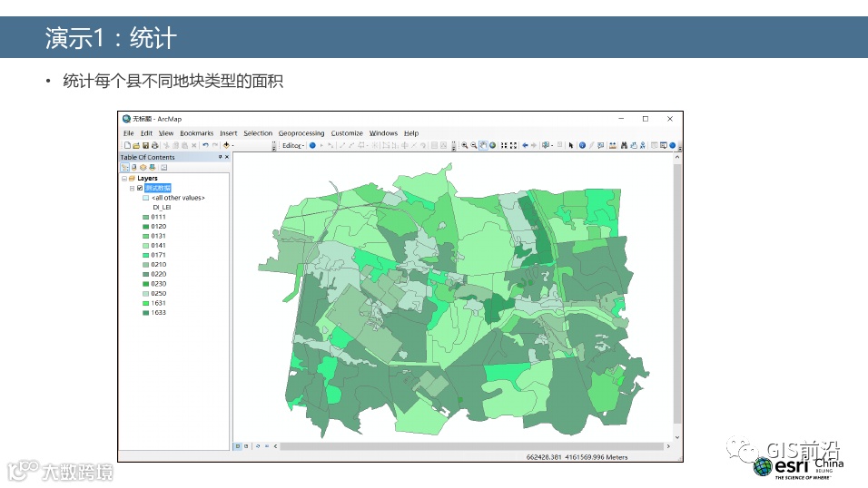Image resolution: width=868 pixels, height=488 pixels.
Task: Toggle auto-hide pin on Table Of Contents
Action: pos(220,157)
